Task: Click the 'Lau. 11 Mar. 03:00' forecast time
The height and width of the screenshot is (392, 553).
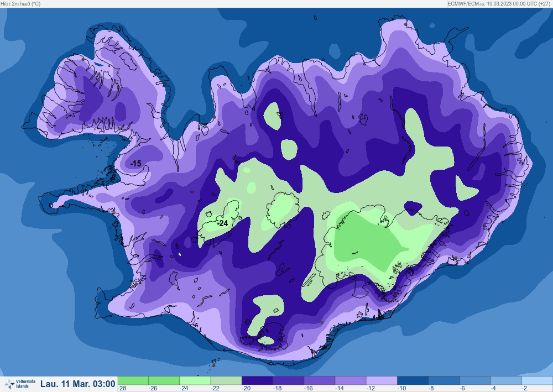Action: tap(77, 384)
